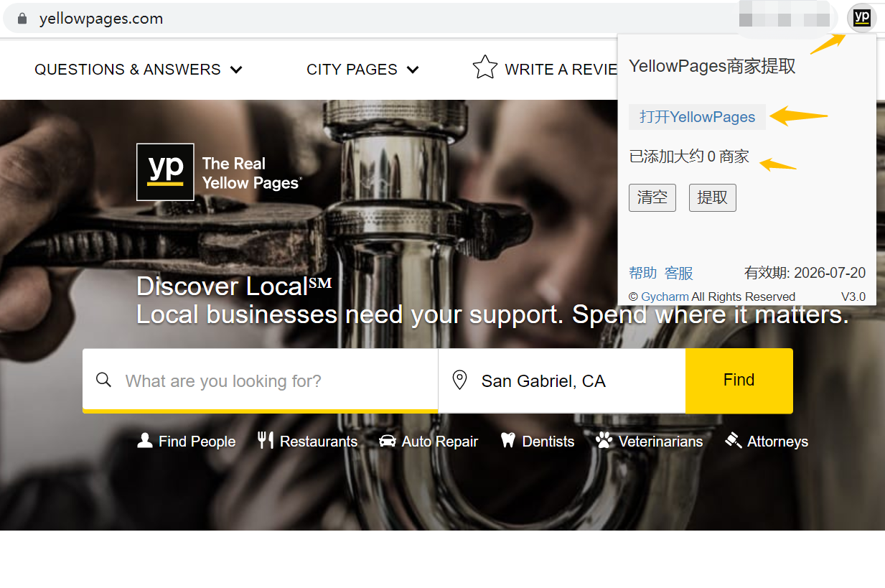885x588 pixels.
Task: Click the 打开YellowPages link in popup
Action: [x=698, y=117]
